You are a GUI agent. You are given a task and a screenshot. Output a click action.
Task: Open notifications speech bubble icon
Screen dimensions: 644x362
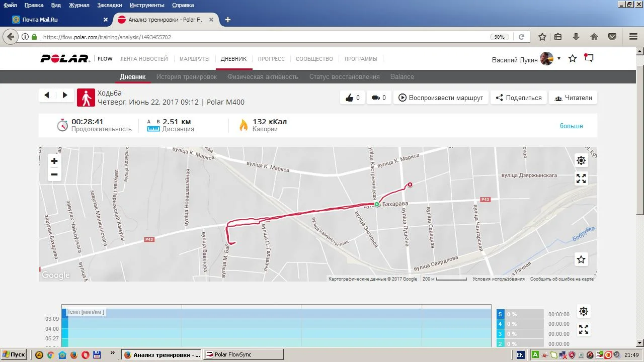pos(589,58)
